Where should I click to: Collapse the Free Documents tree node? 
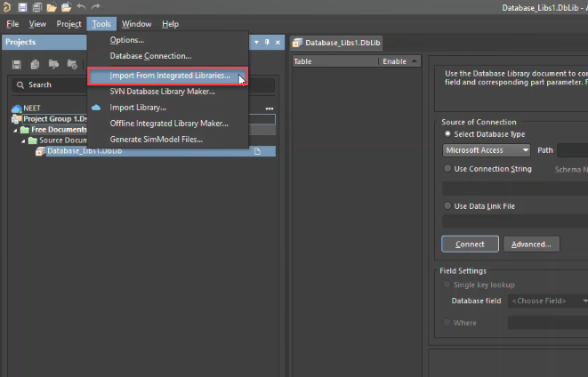click(x=15, y=130)
